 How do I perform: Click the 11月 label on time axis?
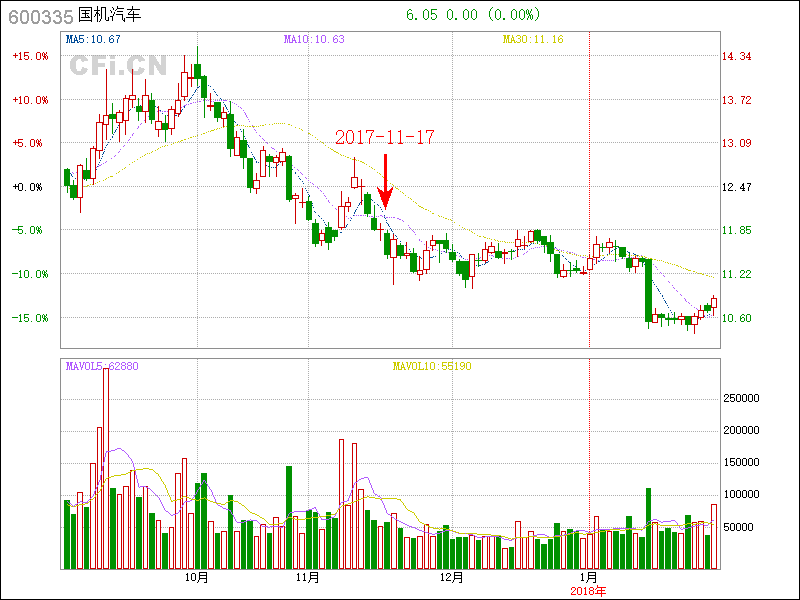click(x=308, y=577)
